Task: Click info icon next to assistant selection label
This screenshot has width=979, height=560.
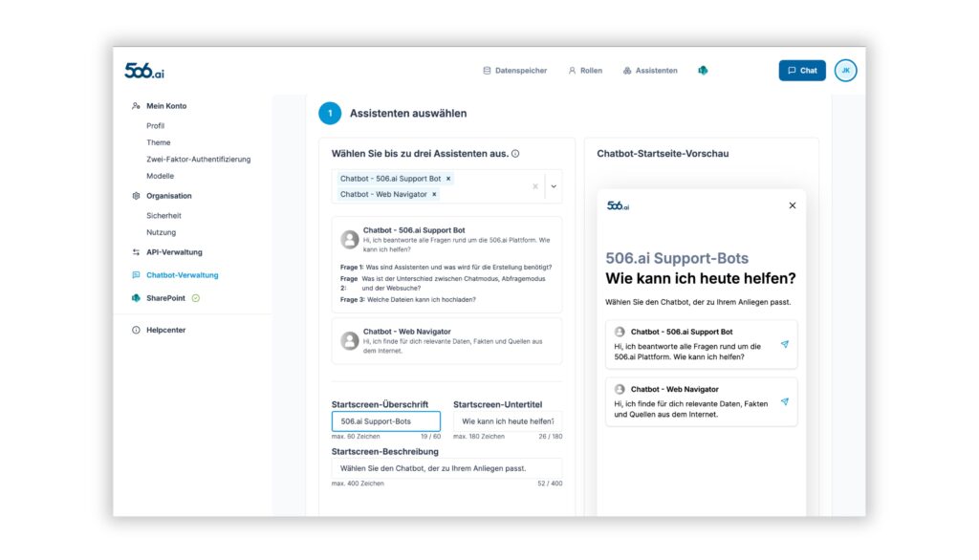Action: click(515, 154)
